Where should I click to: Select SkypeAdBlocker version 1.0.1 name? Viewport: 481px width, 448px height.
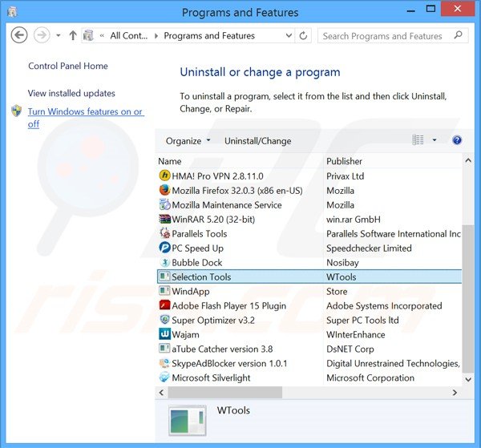pos(229,363)
